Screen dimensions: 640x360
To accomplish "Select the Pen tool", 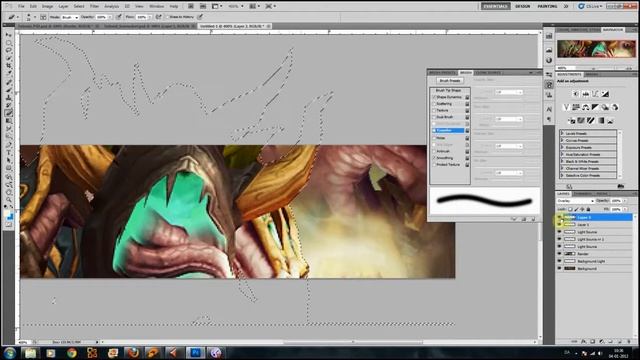I will pos(9,145).
